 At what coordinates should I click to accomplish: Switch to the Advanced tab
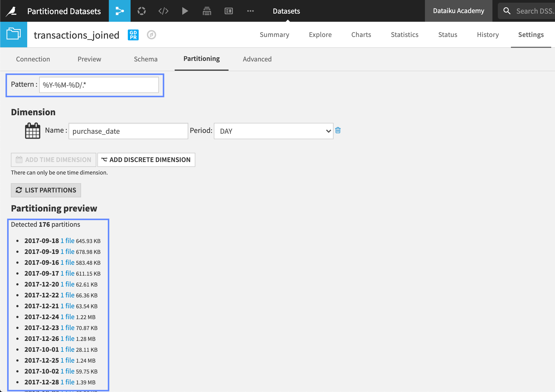pyautogui.click(x=257, y=59)
